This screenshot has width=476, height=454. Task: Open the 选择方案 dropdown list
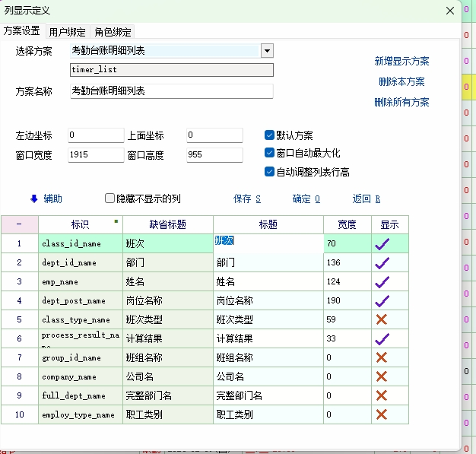click(266, 51)
